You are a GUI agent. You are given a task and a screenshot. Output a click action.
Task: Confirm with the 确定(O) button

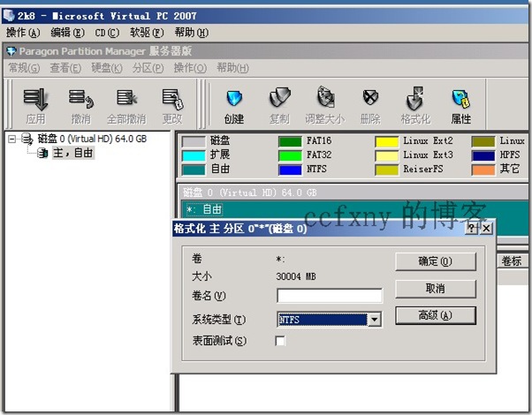(436, 261)
